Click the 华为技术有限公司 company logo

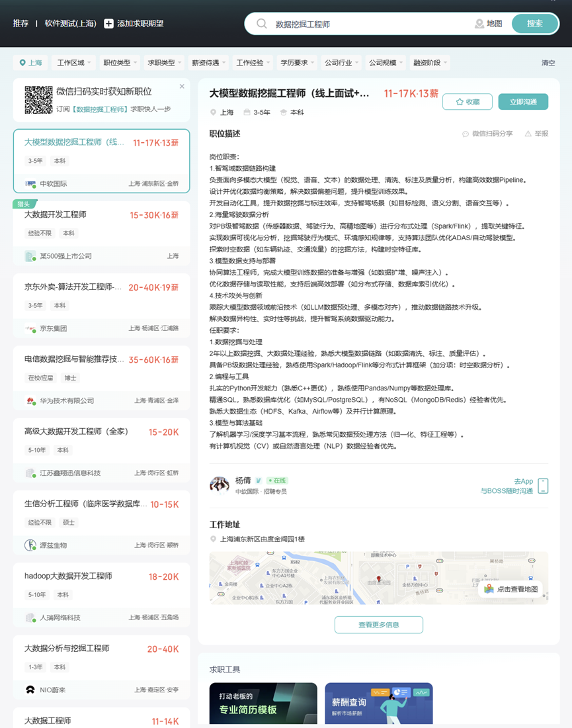click(30, 400)
